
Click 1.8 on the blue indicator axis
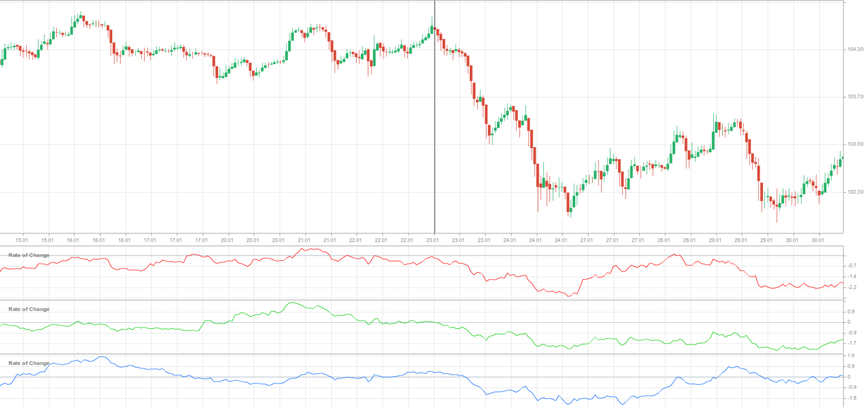tap(851, 356)
